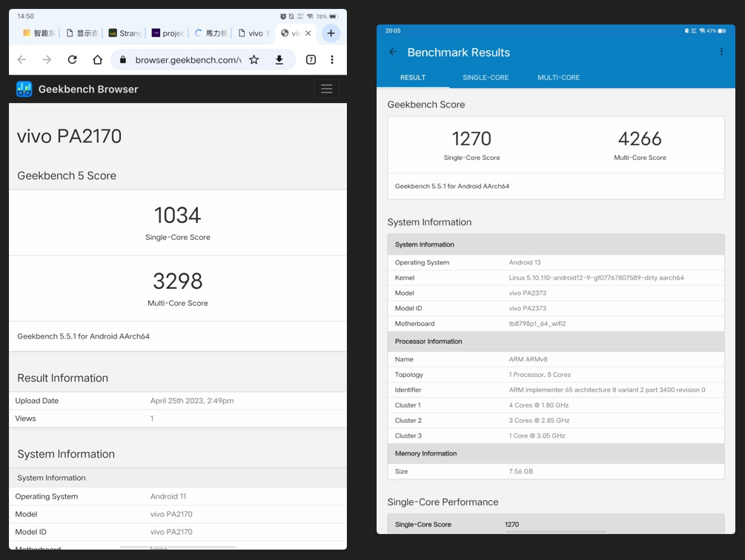The height and width of the screenshot is (560, 745).
Task: Tap alarm icon in left status bar
Action: [283, 16]
